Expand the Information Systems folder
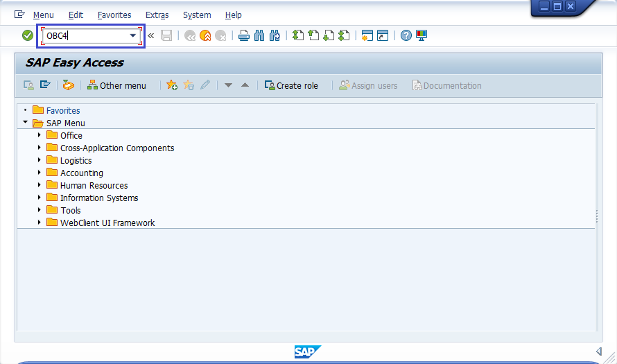Screen dimensions: 617x364 click(x=39, y=198)
